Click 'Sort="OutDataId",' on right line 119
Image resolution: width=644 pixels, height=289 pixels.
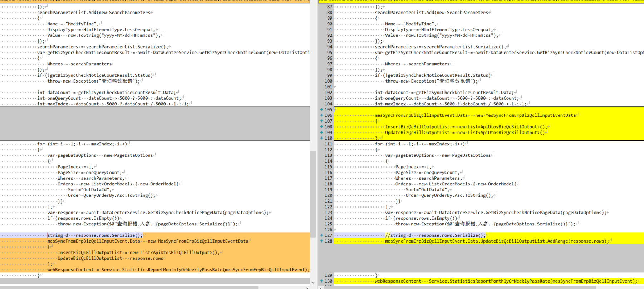point(427,190)
